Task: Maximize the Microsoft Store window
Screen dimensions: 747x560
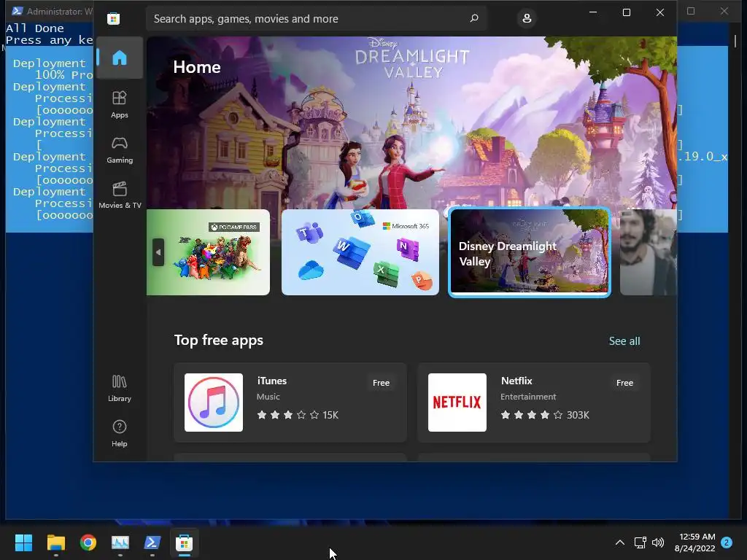Action: pos(627,12)
